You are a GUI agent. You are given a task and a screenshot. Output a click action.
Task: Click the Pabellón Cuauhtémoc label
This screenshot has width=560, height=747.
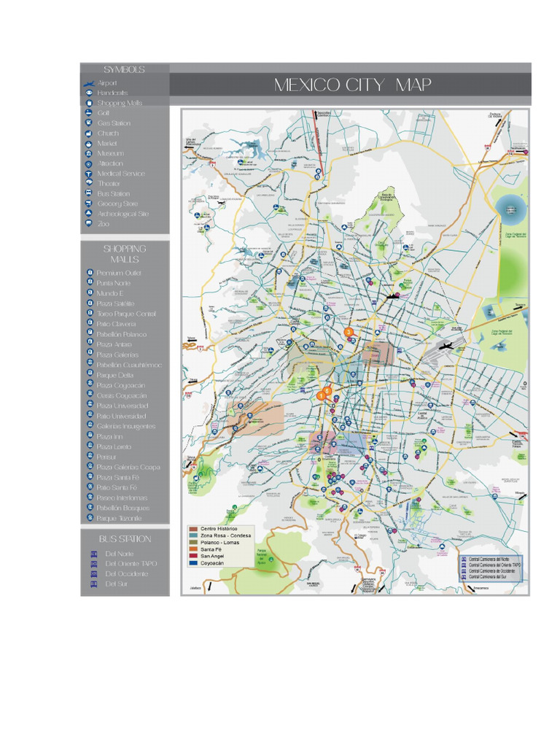pyautogui.click(x=129, y=365)
